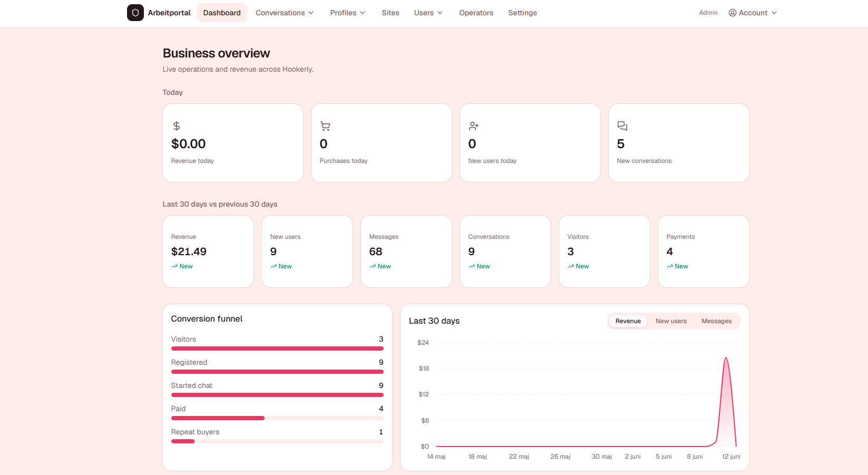Click the Messages count 68
The width and height of the screenshot is (868, 475).
[376, 251]
